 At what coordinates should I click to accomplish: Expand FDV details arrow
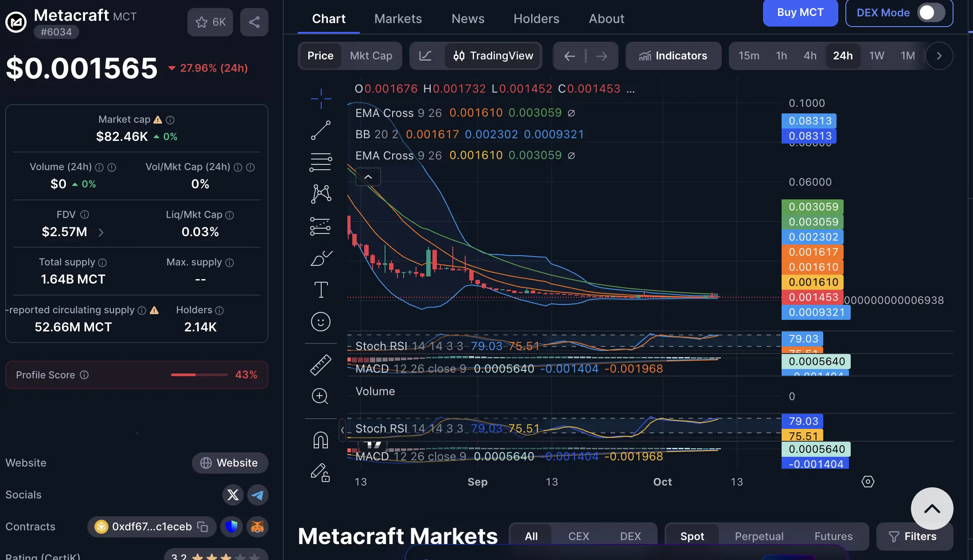(x=101, y=232)
